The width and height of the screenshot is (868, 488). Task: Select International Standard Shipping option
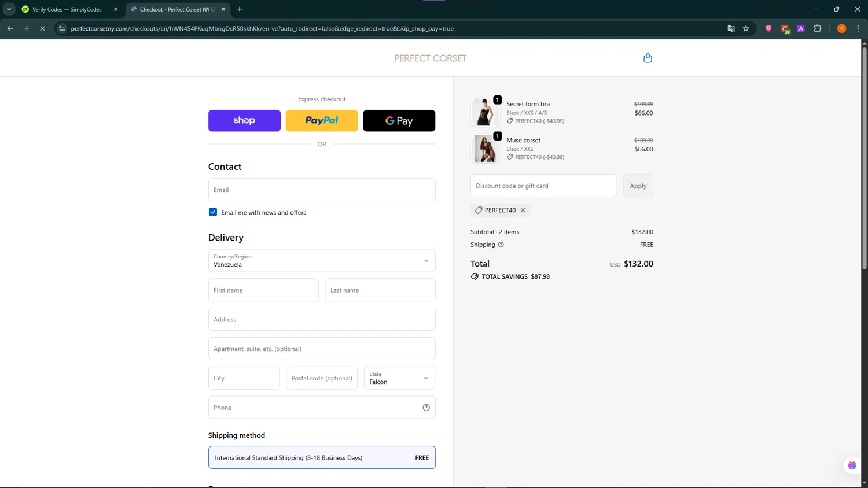tap(322, 457)
